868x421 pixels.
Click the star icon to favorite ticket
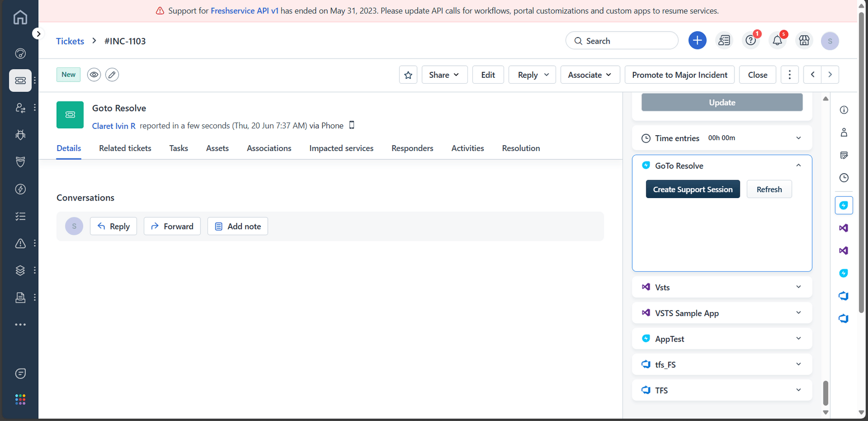(x=408, y=75)
